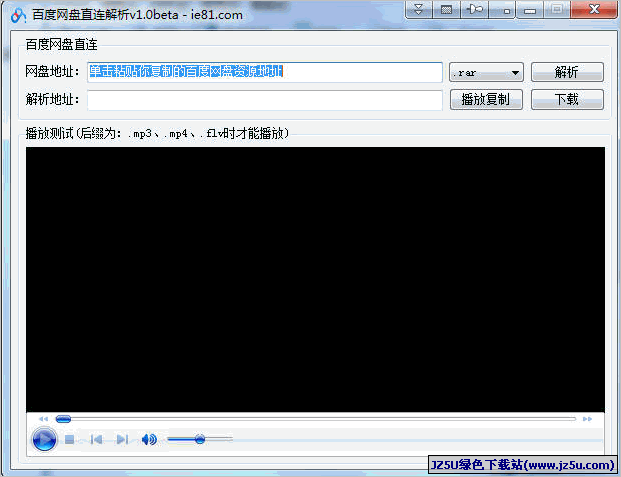Maximize the parser window
The width and height of the screenshot is (621, 477).
(x=557, y=10)
